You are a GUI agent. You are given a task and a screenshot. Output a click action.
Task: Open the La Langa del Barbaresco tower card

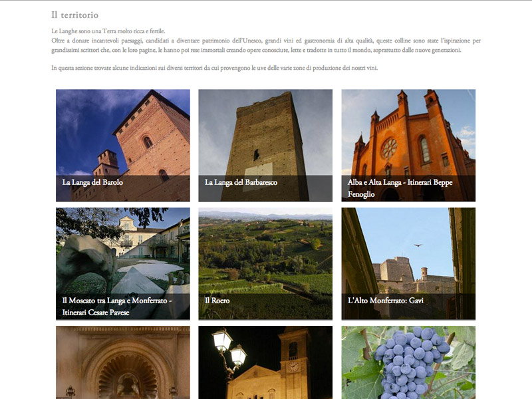tap(265, 146)
